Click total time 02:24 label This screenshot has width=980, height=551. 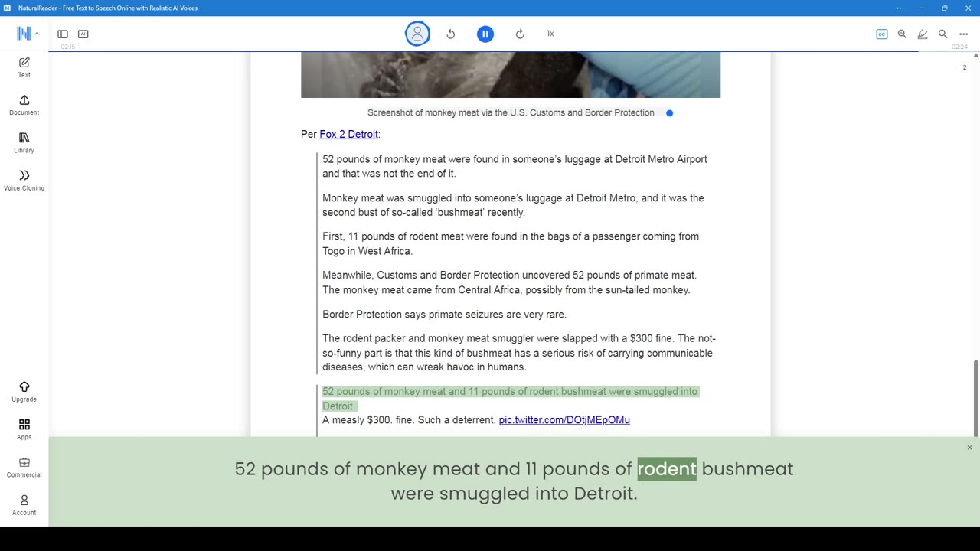point(959,47)
